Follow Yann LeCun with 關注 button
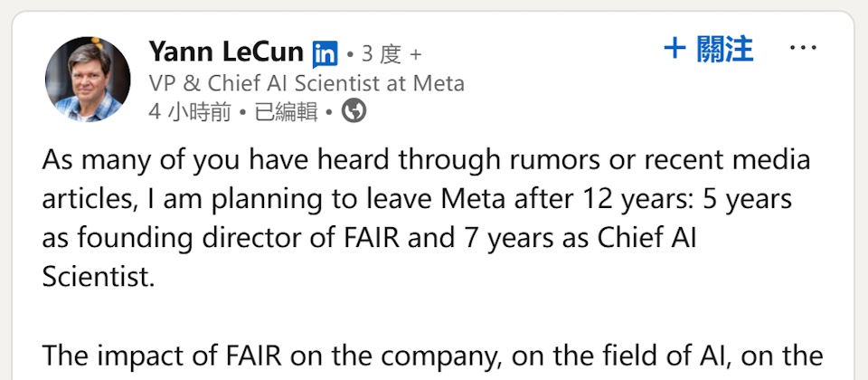Viewport: 868px width, 380px height. (x=709, y=49)
